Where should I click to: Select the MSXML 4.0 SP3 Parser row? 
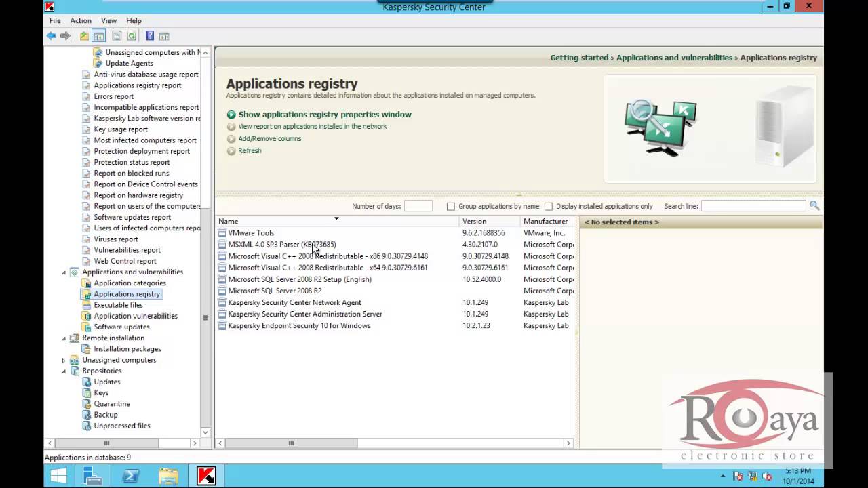click(396, 245)
